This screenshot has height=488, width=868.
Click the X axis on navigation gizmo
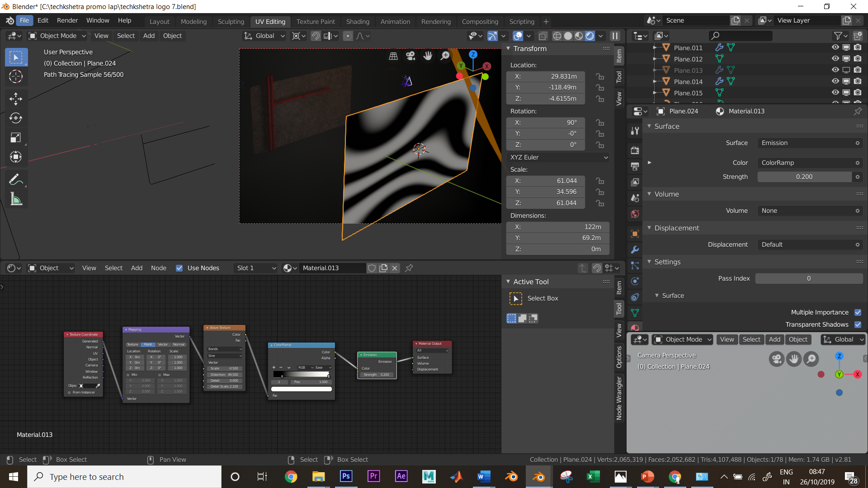point(487,66)
